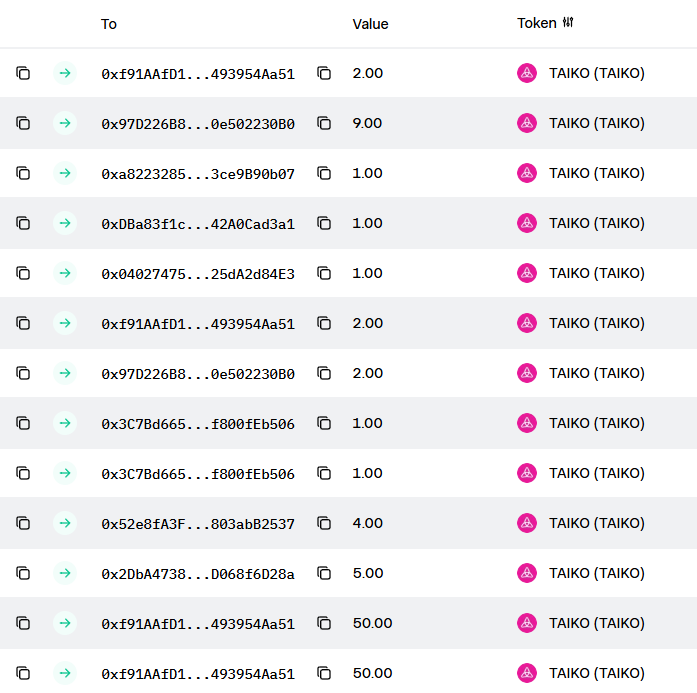Click green arrow icon in 0x2DbA4738 row
Viewport: 697px width, 693px height.
pos(65,573)
